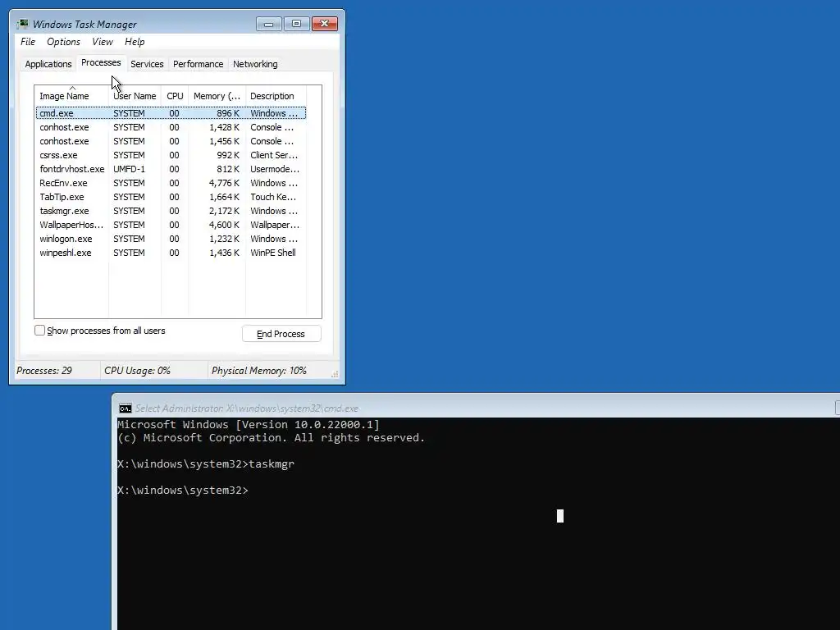Select the winpeshl.exe process
The image size is (840, 630).
click(171, 253)
